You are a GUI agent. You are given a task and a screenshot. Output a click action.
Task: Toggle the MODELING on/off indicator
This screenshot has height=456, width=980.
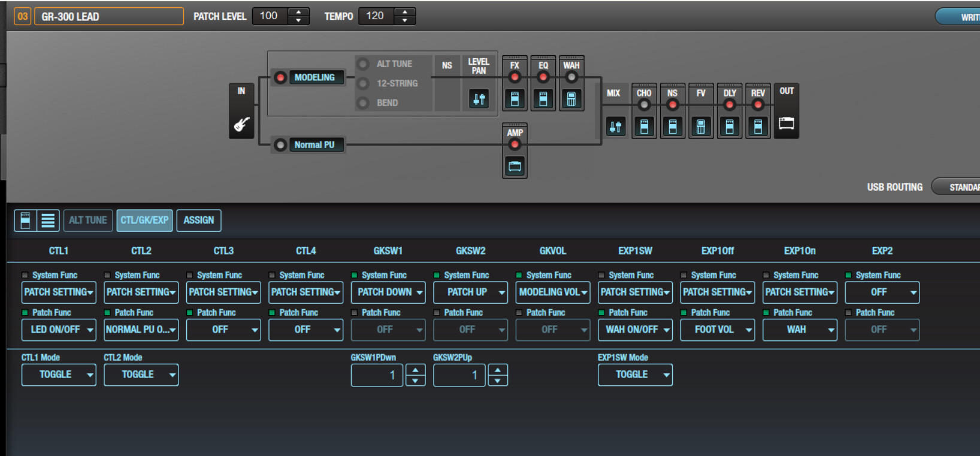pos(280,77)
